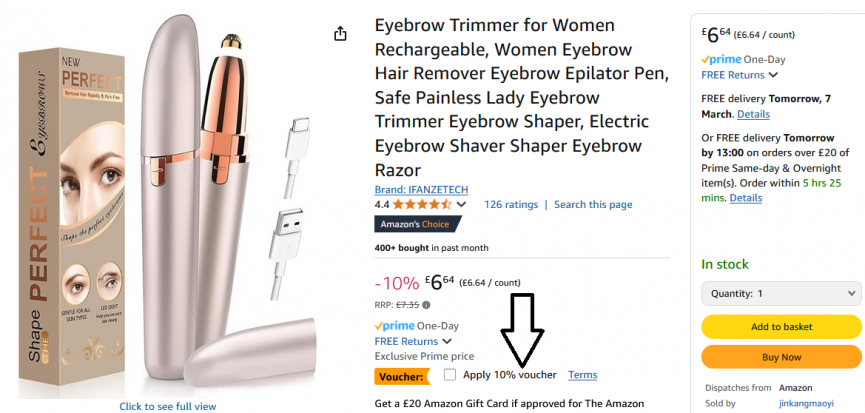Viewport: 865px width, 413px height.
Task: View the 126 ratings link
Action: tap(511, 204)
